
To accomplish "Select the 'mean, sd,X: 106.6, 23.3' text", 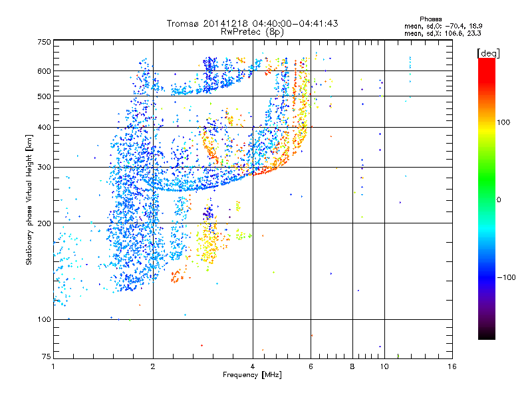I will click(442, 33).
